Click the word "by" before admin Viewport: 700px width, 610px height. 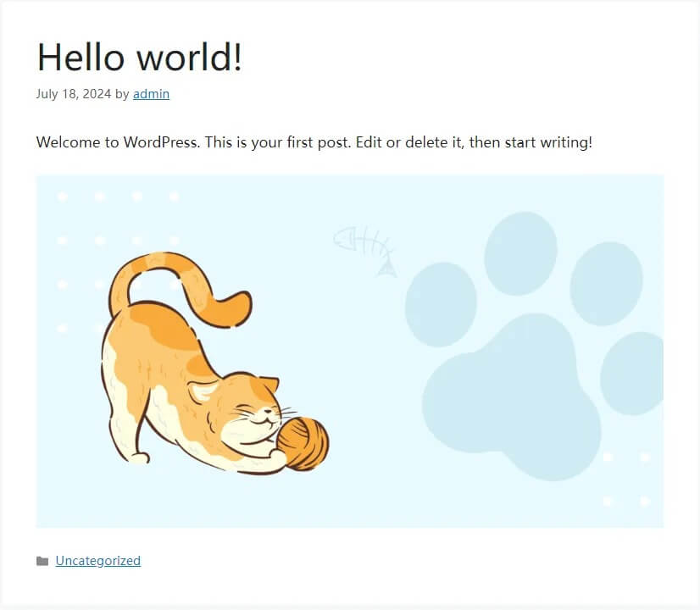pos(122,94)
